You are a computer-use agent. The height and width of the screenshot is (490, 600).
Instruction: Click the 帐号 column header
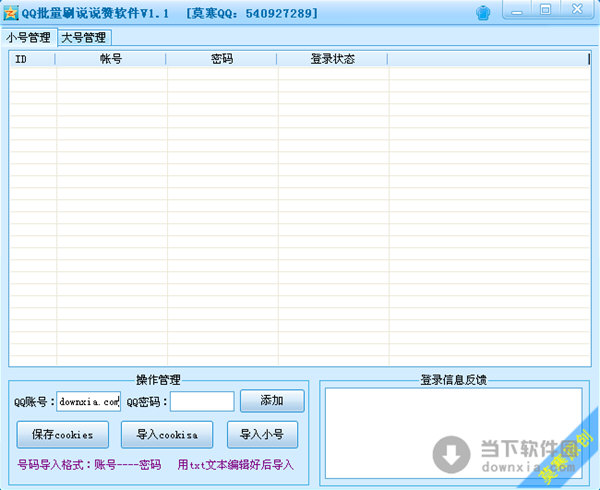coord(111,59)
